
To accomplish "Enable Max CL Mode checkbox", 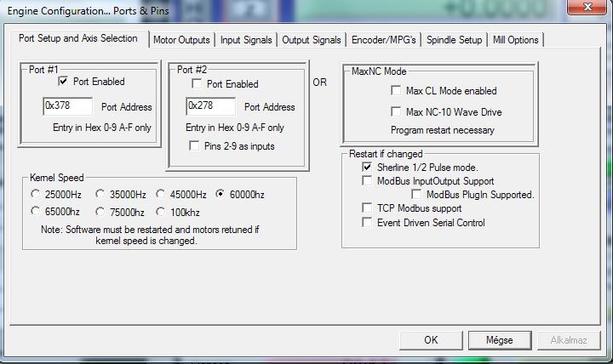I will (x=396, y=91).
